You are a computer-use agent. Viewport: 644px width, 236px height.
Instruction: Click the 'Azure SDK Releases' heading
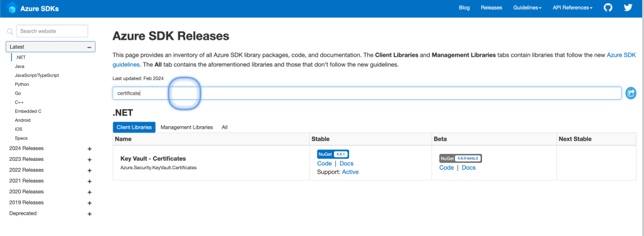[x=171, y=36]
